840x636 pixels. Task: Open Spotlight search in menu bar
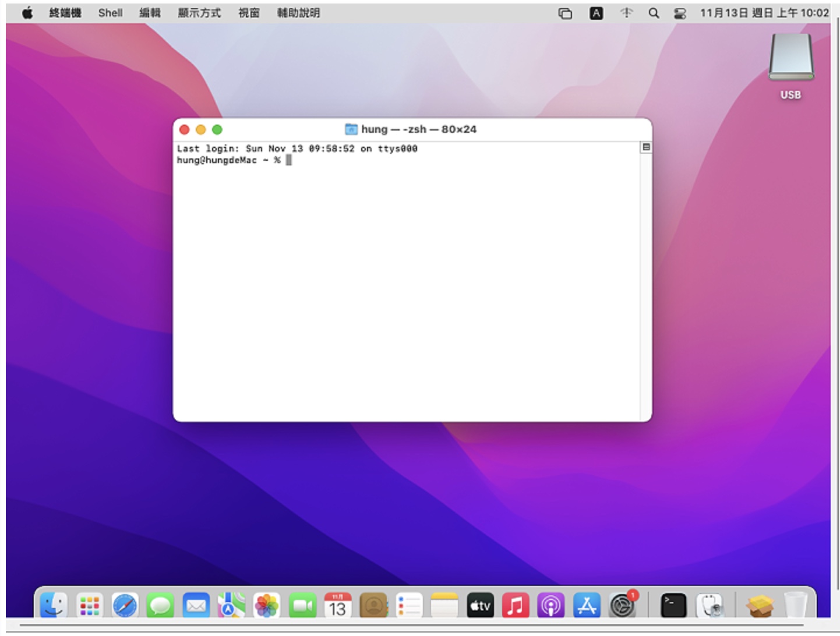point(654,13)
